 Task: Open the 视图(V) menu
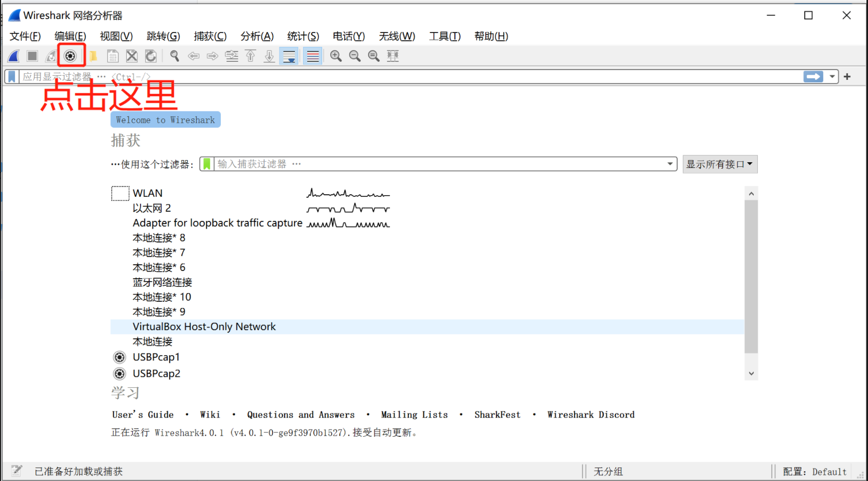tap(116, 36)
